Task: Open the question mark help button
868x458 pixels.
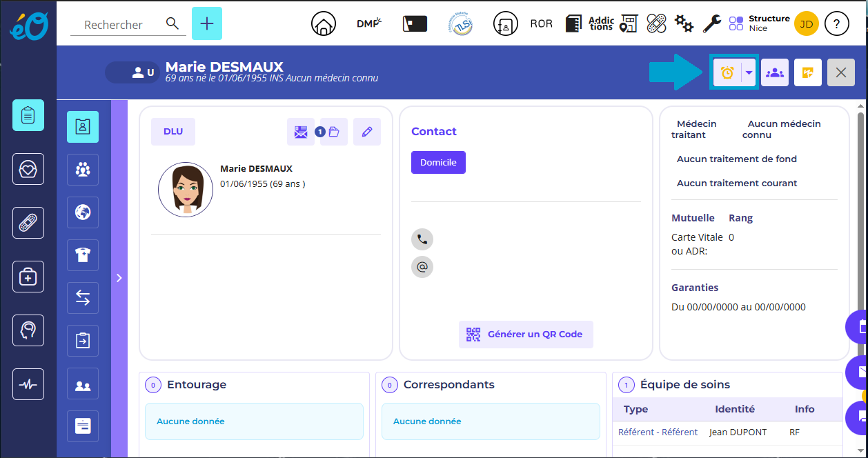Action: (x=837, y=24)
